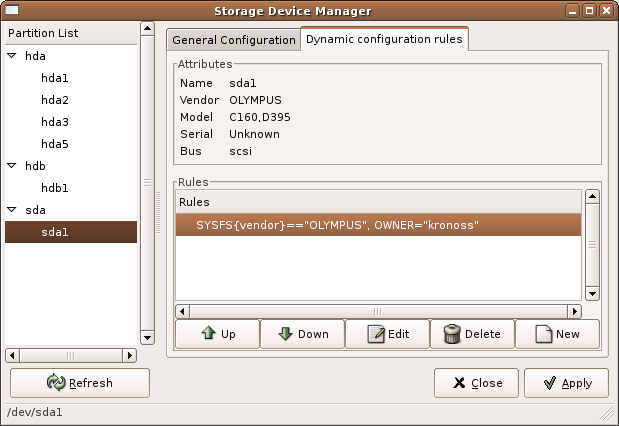Click the New blank document icon

click(x=544, y=334)
